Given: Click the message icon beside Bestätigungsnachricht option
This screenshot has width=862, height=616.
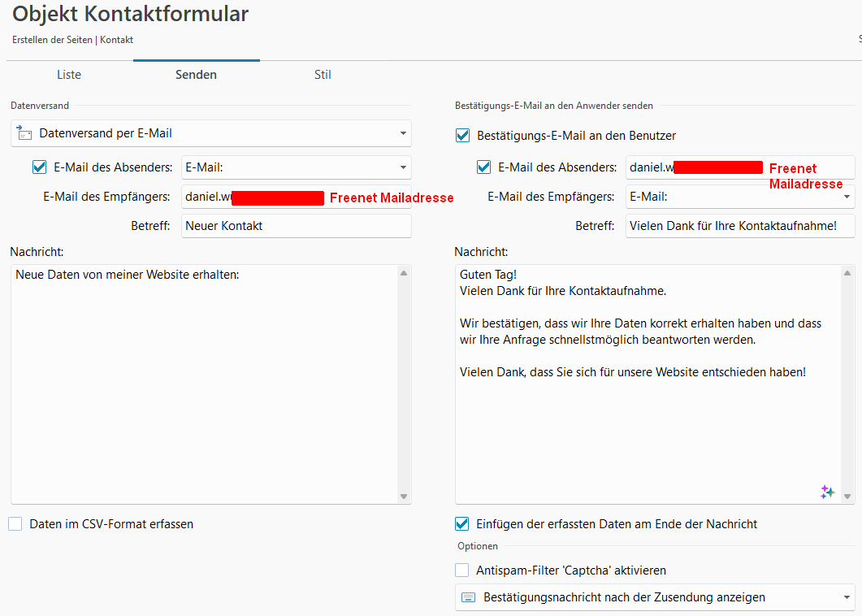Looking at the screenshot, I should tap(468, 597).
